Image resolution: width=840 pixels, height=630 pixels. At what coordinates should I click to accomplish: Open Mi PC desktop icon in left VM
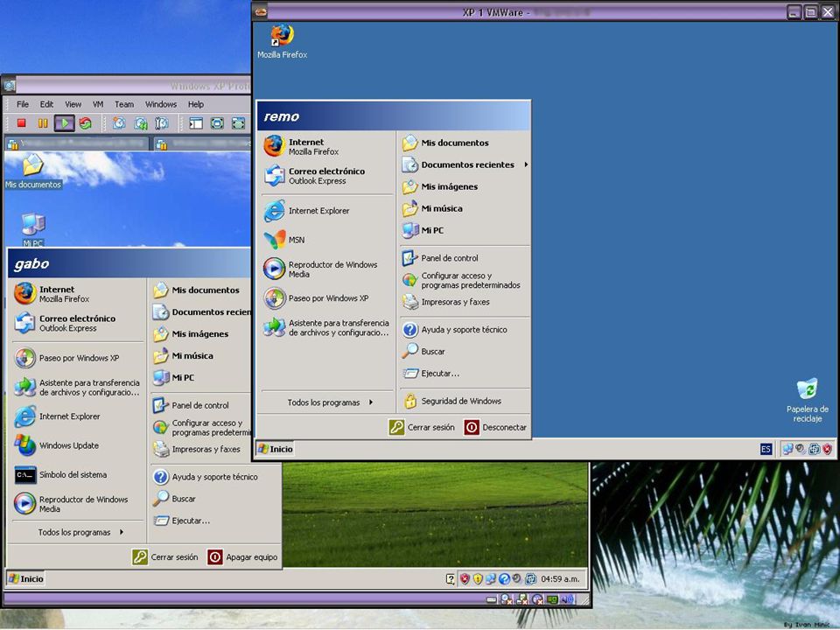(33, 230)
